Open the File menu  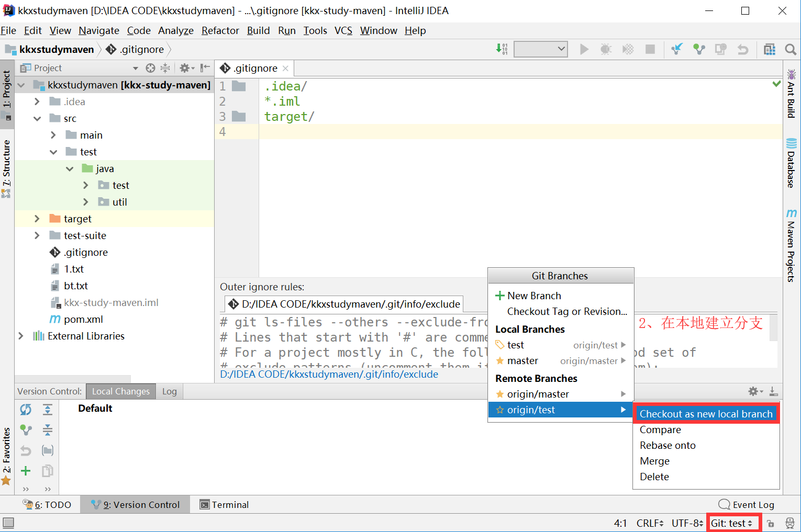(x=8, y=30)
